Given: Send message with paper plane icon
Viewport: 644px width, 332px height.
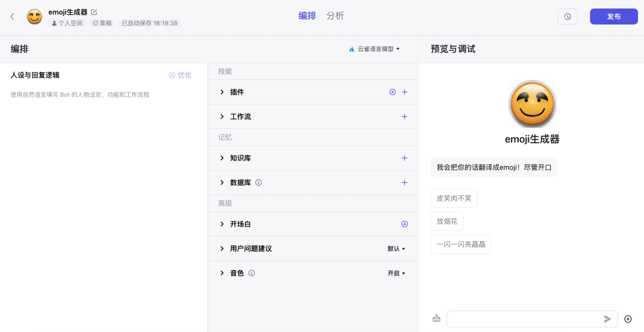Looking at the screenshot, I should point(608,319).
